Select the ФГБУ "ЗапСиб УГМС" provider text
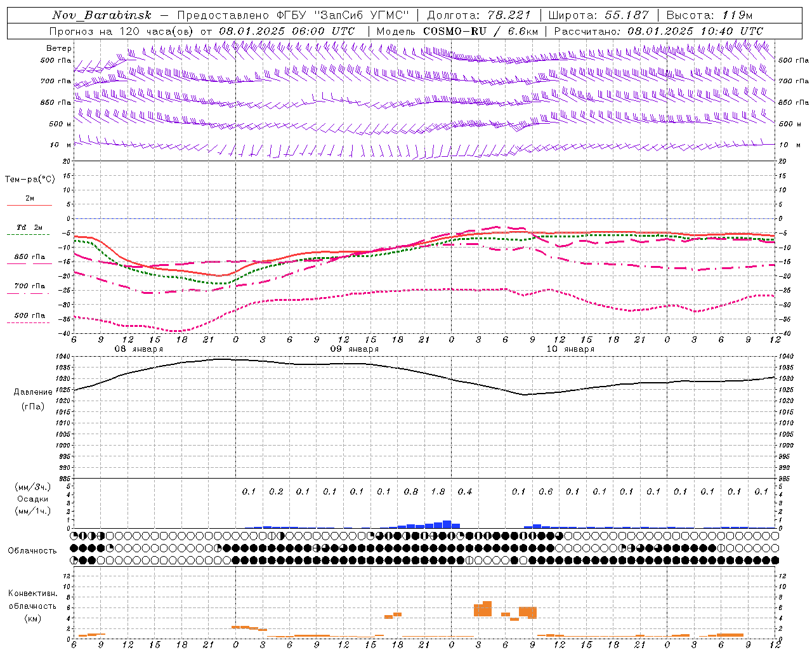 click(343, 15)
